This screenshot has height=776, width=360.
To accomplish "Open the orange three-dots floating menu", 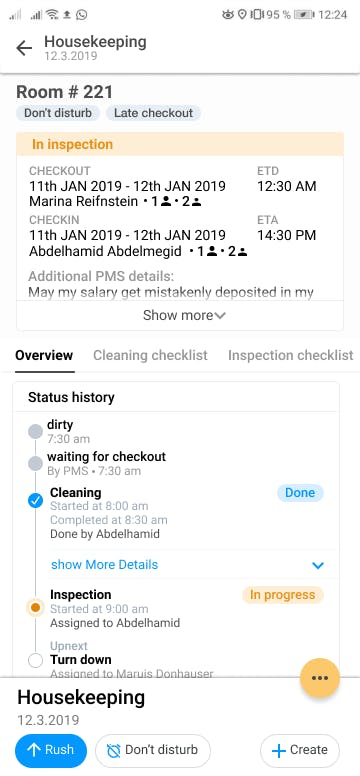I will [x=319, y=678].
